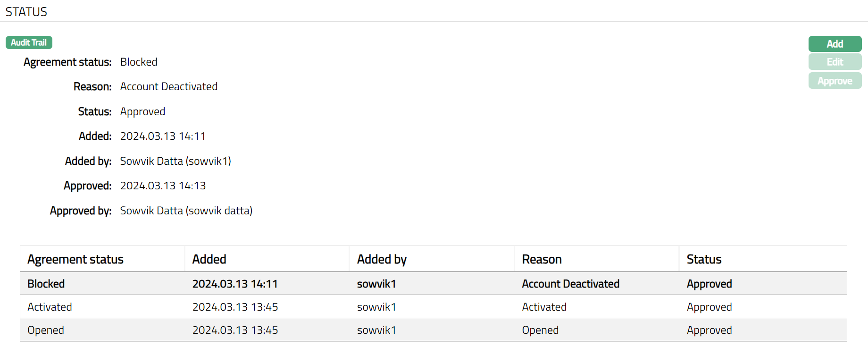Click the approved time 2024.03.13 14:13
The height and width of the screenshot is (347, 868).
(163, 186)
